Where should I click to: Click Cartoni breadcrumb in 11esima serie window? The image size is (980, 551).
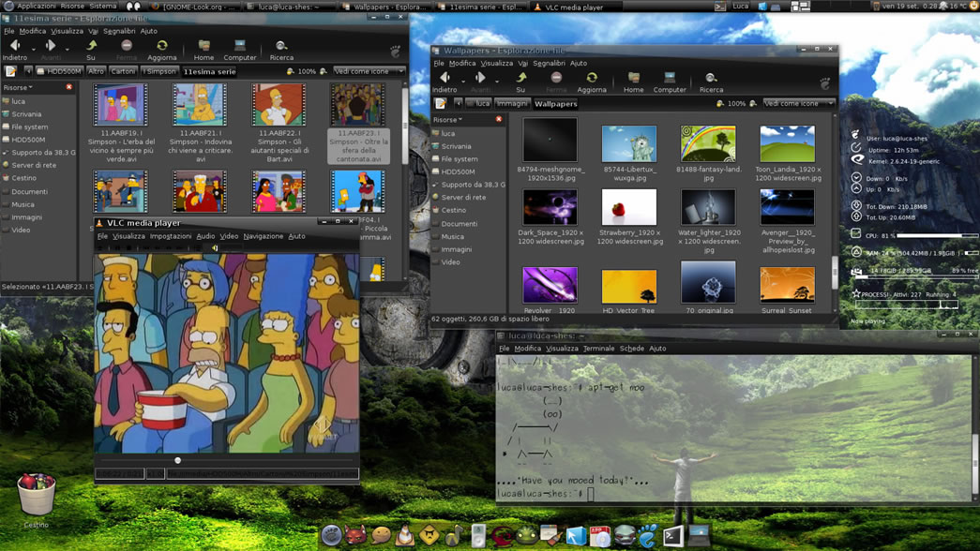click(x=123, y=71)
